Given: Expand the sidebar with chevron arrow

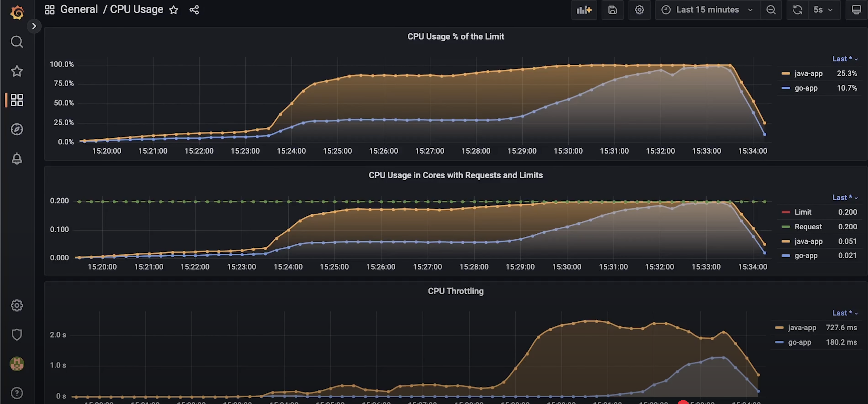Looking at the screenshot, I should (x=34, y=26).
